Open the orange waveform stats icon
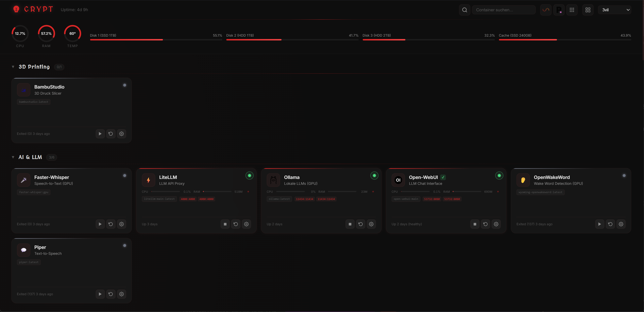 (546, 10)
